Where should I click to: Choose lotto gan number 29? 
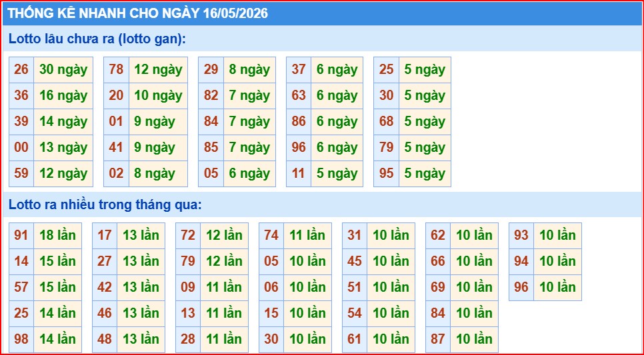point(211,70)
